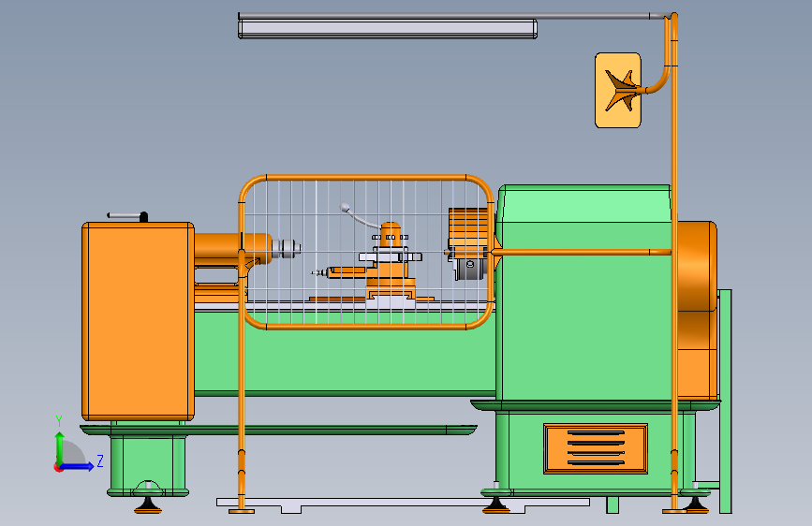Select the black-knobbed handle atop orange box
The width and height of the screenshot is (812, 526).
point(128,216)
